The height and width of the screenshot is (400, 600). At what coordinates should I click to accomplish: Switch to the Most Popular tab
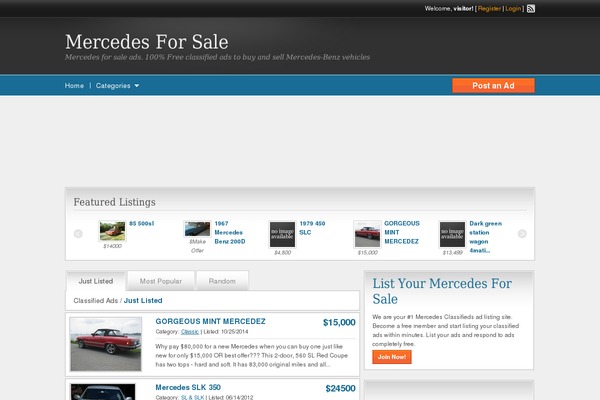pos(161,281)
